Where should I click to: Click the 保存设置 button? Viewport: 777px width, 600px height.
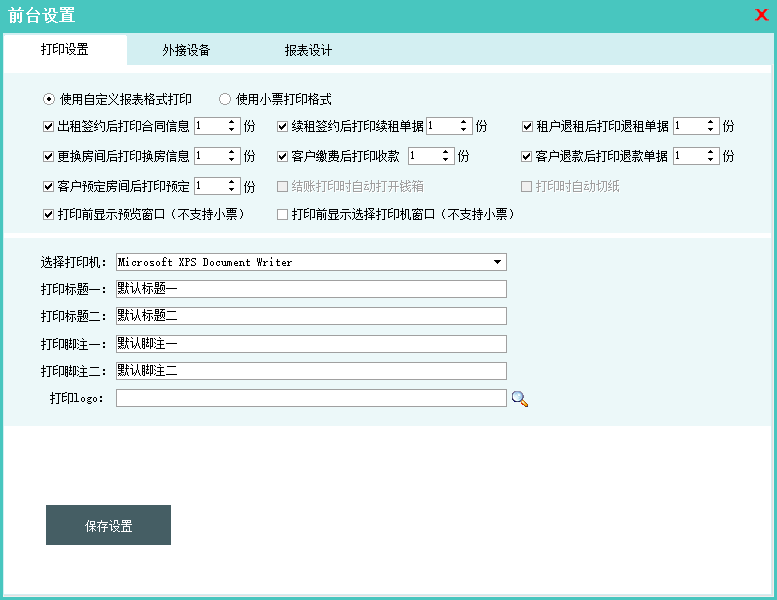[108, 526]
